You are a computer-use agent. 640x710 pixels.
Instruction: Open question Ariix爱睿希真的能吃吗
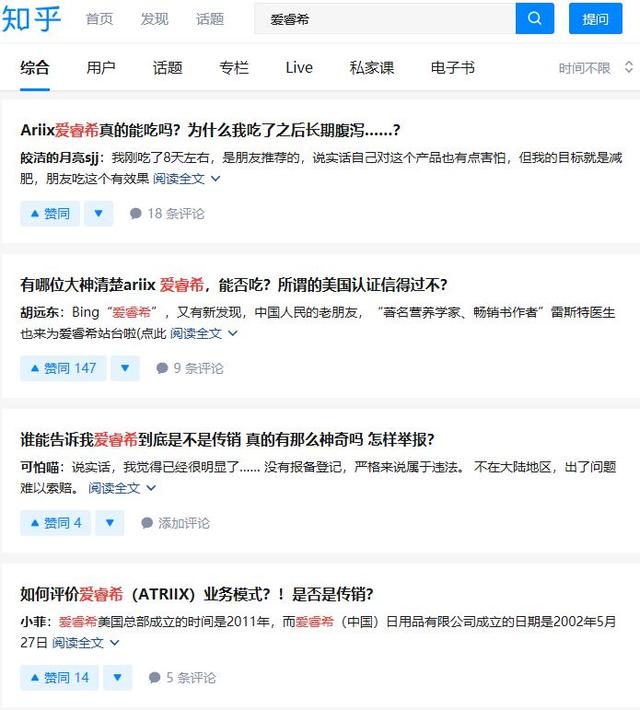211,130
